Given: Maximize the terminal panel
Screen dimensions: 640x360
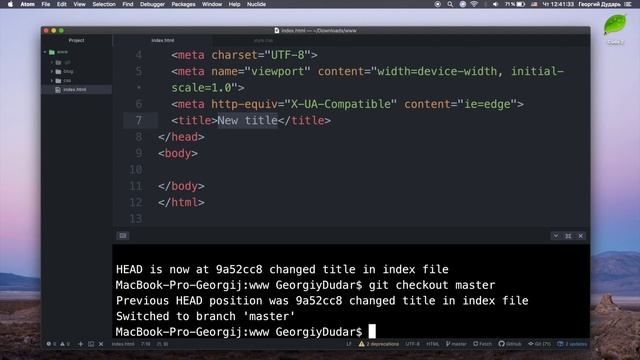Looking at the screenshot, I should click(568, 236).
